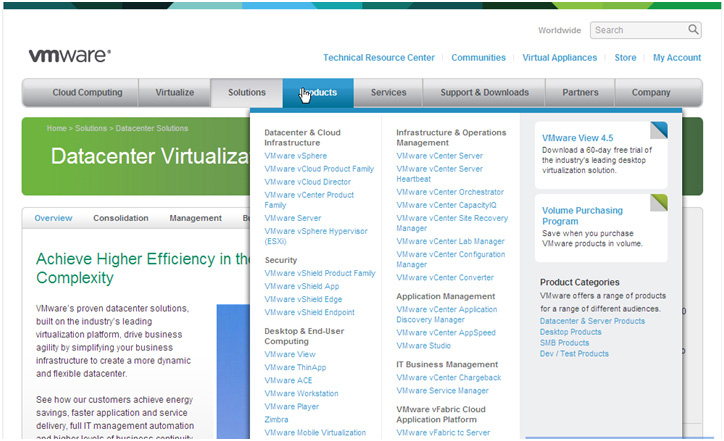Open the Solutions navigation tab
Viewport: 724px width, 441px height.
click(x=247, y=93)
